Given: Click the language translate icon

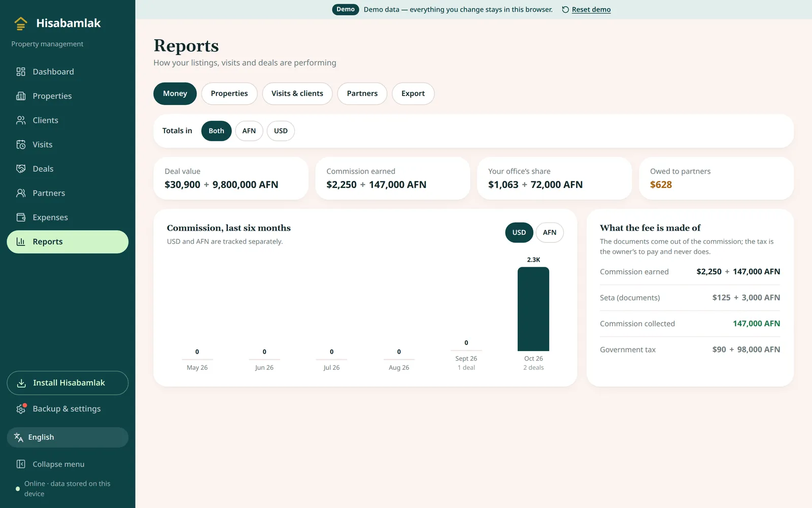Looking at the screenshot, I should point(19,437).
